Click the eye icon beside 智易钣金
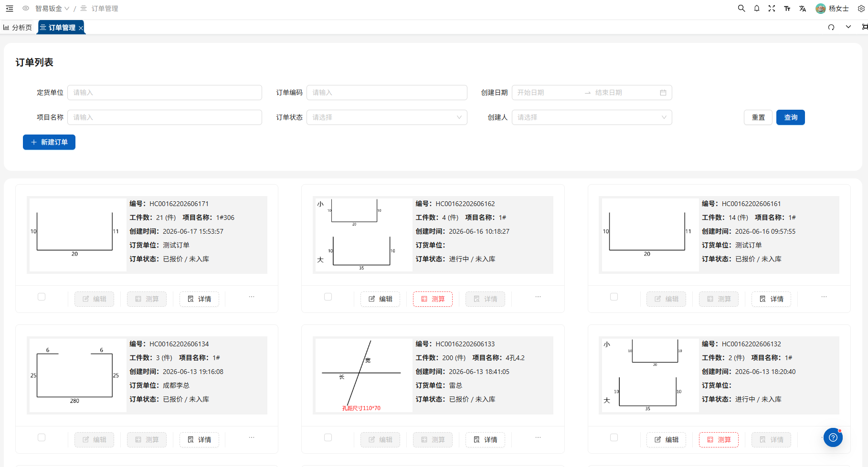 (26, 9)
